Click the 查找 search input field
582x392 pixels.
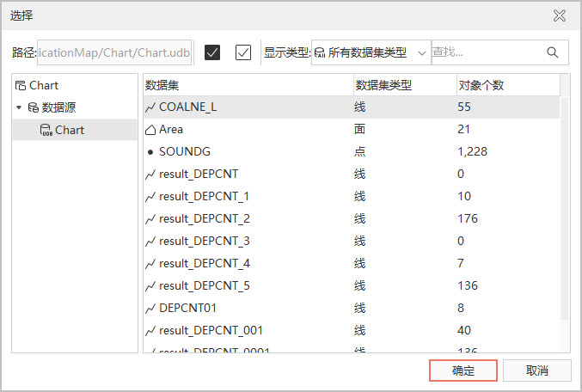[x=486, y=52]
